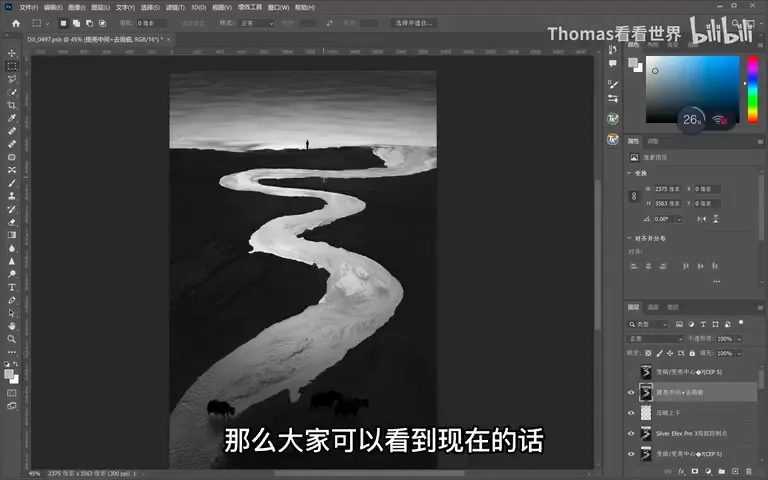Toggle layer filtering on/off switch
The image size is (768, 480).
(x=741, y=323)
